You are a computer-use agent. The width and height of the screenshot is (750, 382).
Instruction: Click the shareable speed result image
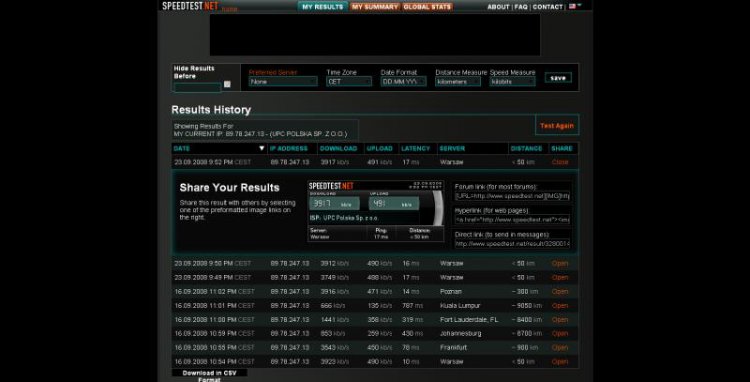point(376,211)
